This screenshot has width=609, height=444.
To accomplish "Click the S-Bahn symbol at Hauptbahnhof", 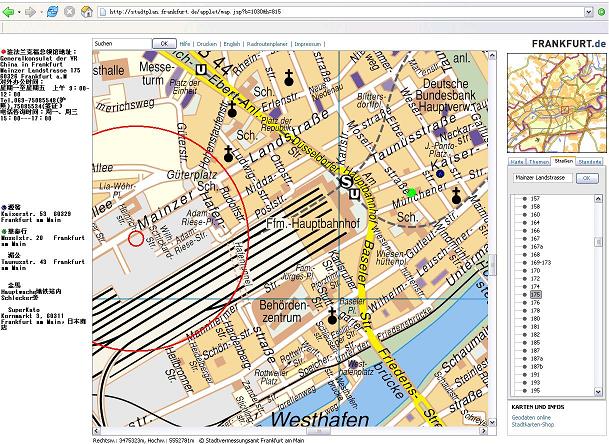I will pyautogui.click(x=346, y=181).
